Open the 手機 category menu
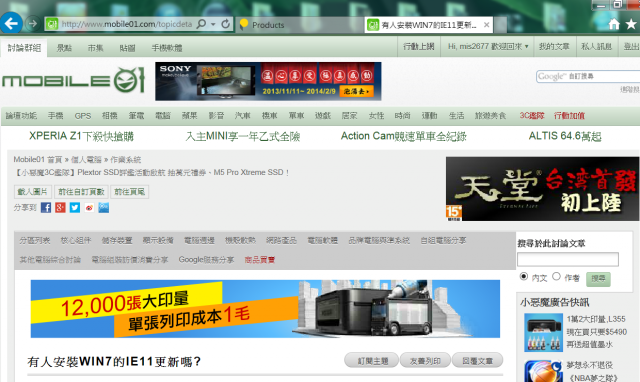Image resolution: width=640 pixels, height=382 pixels. coord(56,116)
